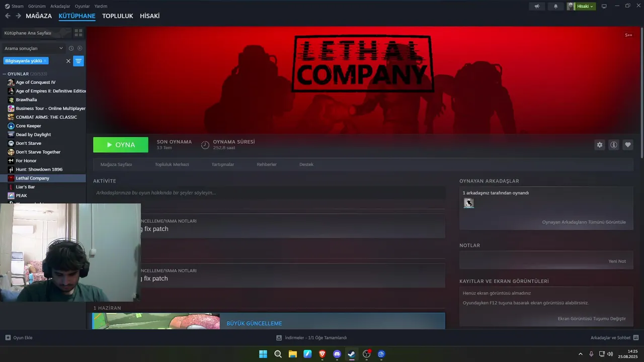Click the recent activity clock icon in sidebar
This screenshot has width=644, height=362.
coord(71,48)
